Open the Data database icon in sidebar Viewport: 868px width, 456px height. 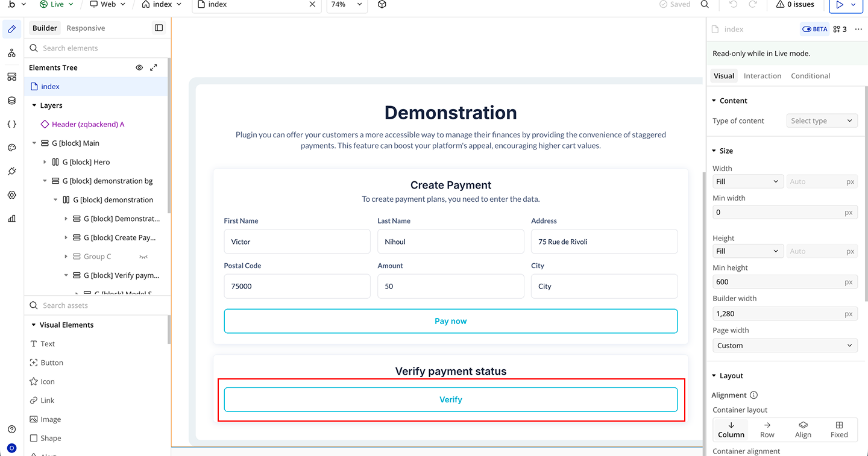pos(11,101)
